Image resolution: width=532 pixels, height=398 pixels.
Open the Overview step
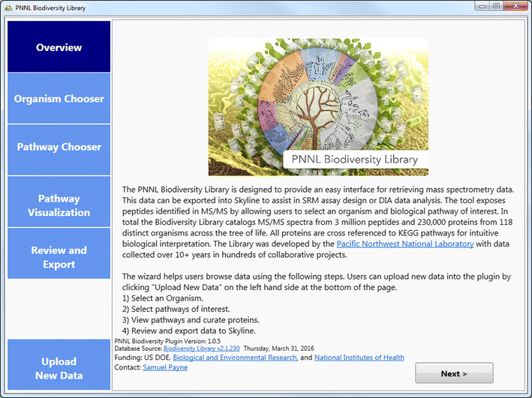click(x=59, y=46)
